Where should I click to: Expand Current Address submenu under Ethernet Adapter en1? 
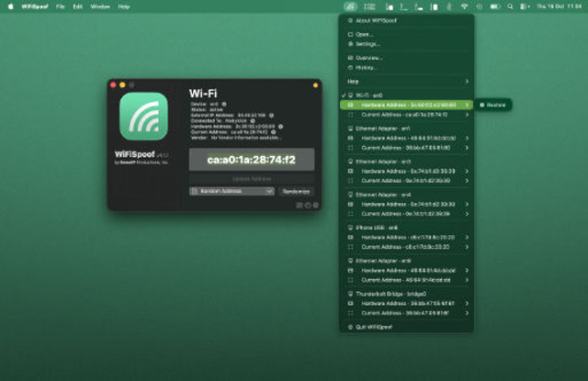pyautogui.click(x=406, y=148)
